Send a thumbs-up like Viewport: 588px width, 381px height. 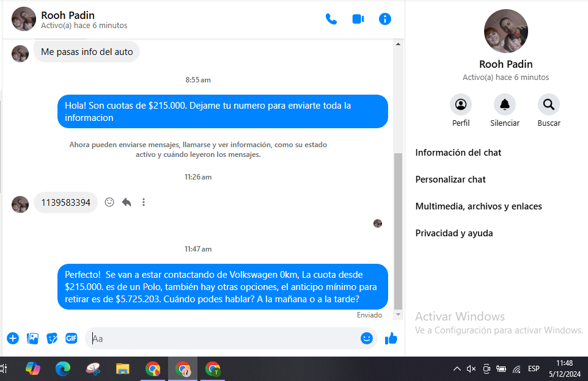[x=391, y=338]
